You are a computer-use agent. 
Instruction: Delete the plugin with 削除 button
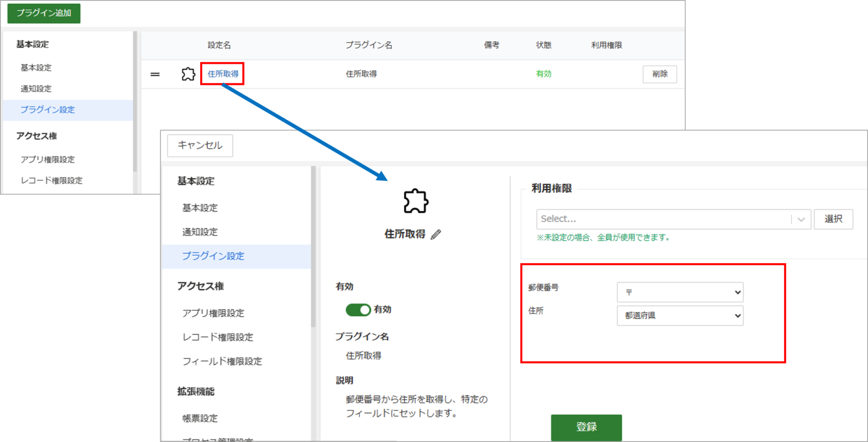(659, 74)
